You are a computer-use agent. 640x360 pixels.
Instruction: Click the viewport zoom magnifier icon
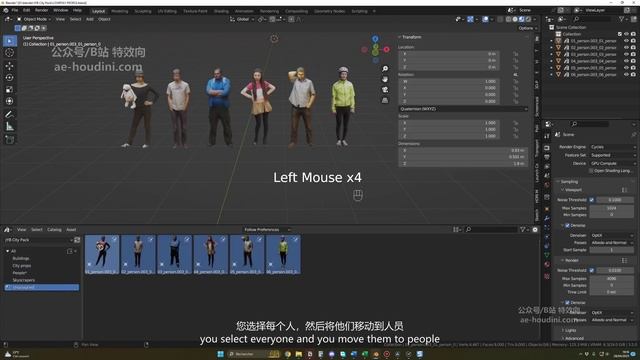pos(385,69)
